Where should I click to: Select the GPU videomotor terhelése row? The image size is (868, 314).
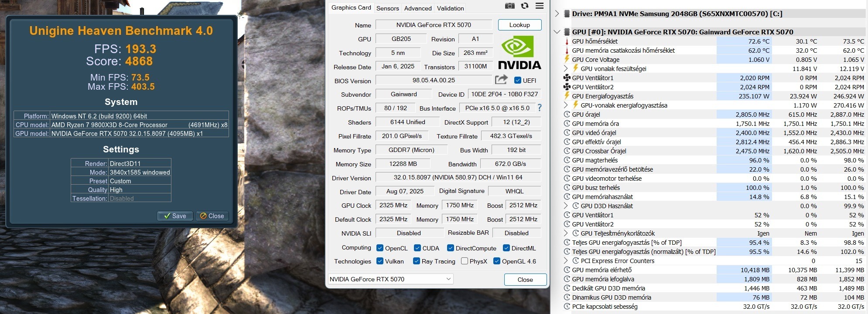714,179
